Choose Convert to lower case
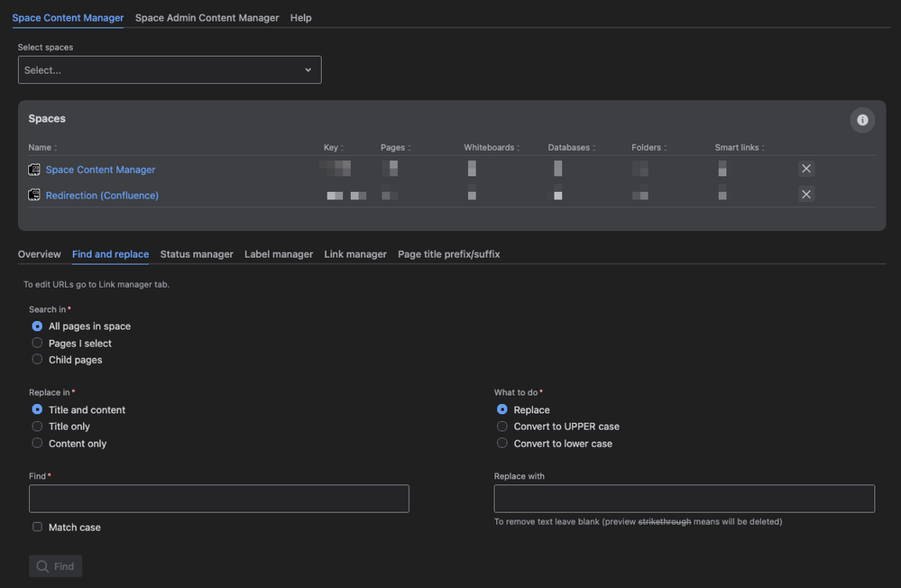The image size is (901, 588). pos(502,443)
